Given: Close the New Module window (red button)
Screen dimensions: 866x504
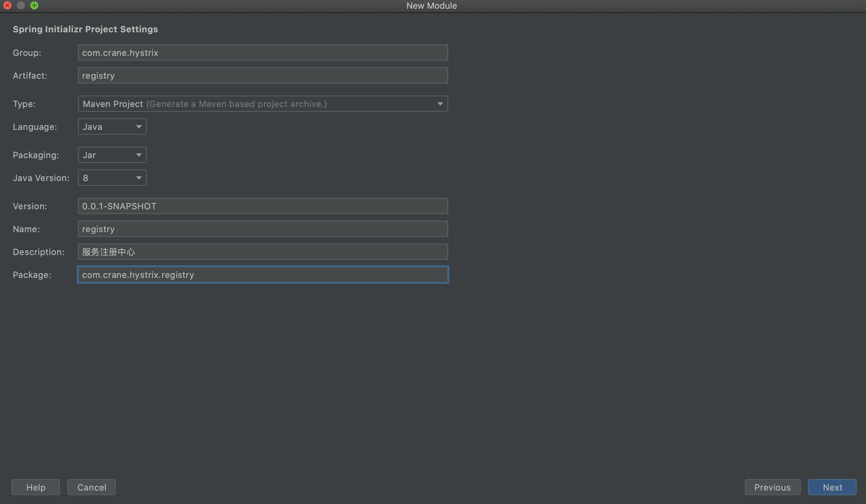Looking at the screenshot, I should [x=7, y=5].
